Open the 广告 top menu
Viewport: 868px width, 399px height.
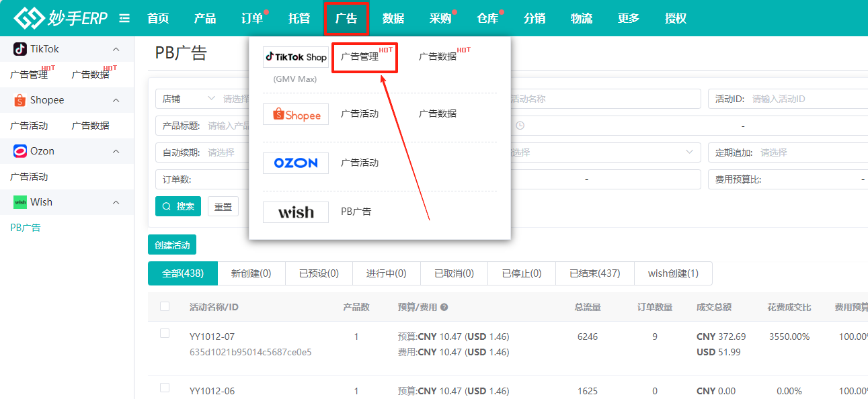point(346,18)
